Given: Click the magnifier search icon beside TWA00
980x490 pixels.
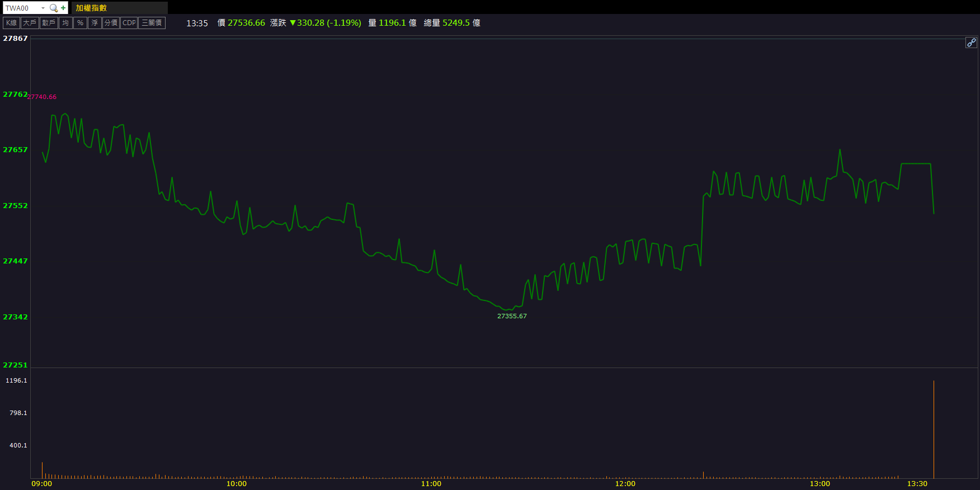Looking at the screenshot, I should click(54, 8).
